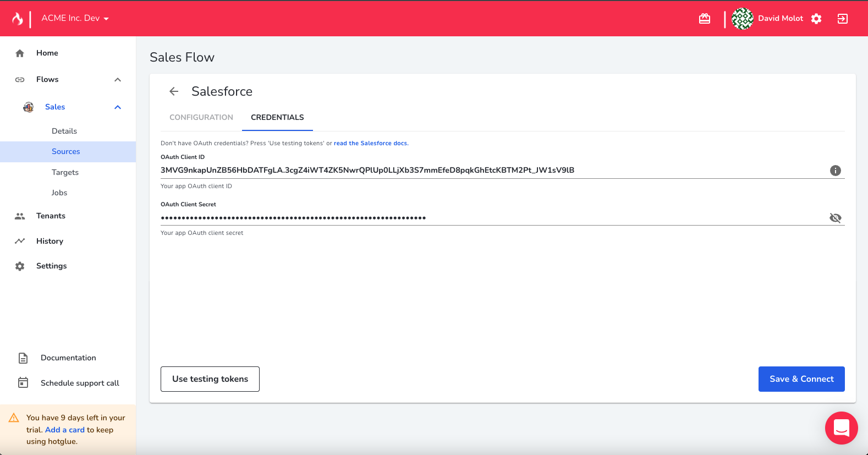Collapse the Sales flow chevron

tap(118, 107)
